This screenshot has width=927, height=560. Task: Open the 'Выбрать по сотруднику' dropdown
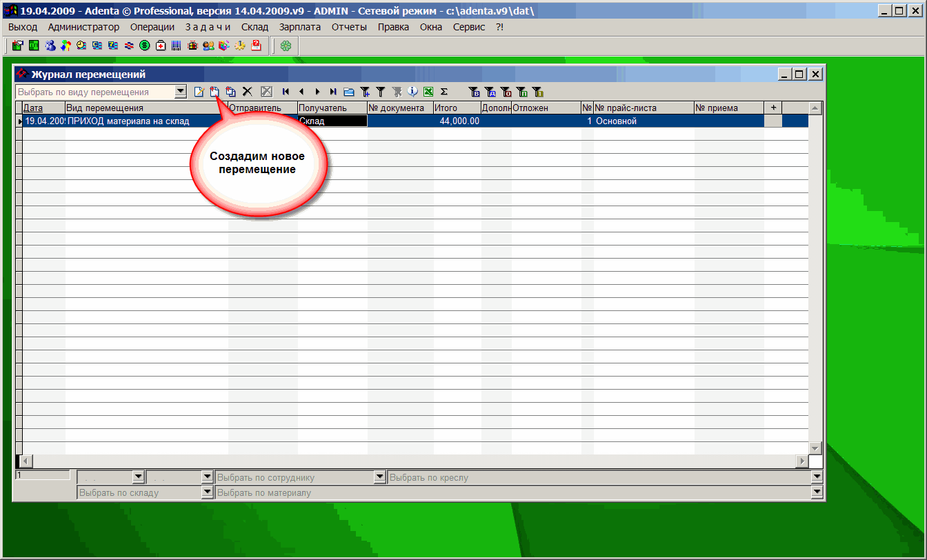(379, 477)
